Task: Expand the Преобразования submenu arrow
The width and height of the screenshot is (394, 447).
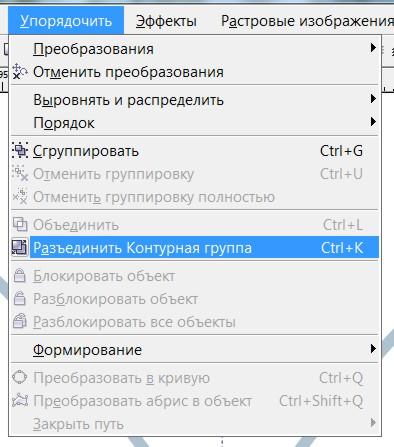Action: pyautogui.click(x=373, y=48)
